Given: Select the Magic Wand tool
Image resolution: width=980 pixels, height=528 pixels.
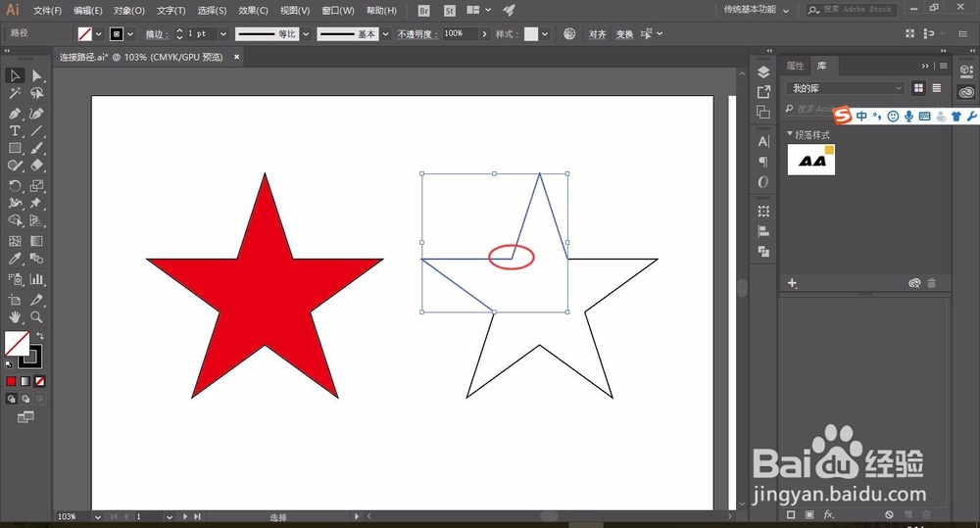Looking at the screenshot, I should (15, 94).
